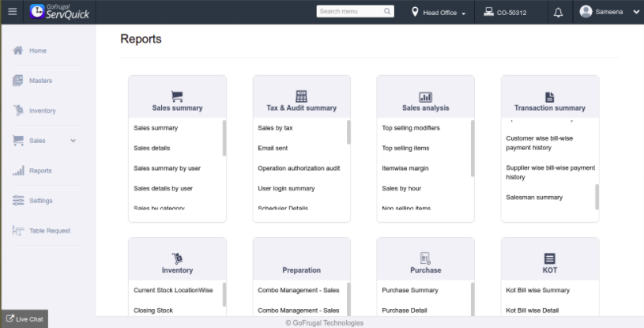Open notifications bell icon

pos(558,13)
